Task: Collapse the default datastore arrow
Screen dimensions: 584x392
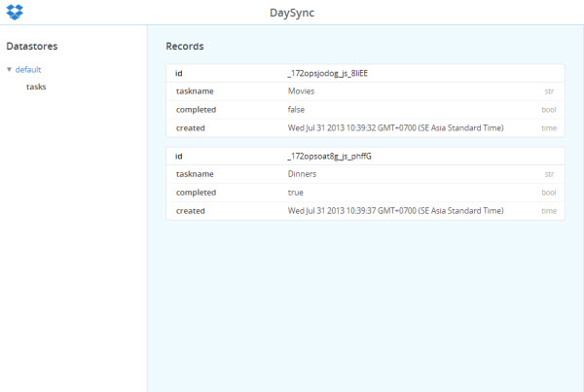Action: click(x=10, y=69)
